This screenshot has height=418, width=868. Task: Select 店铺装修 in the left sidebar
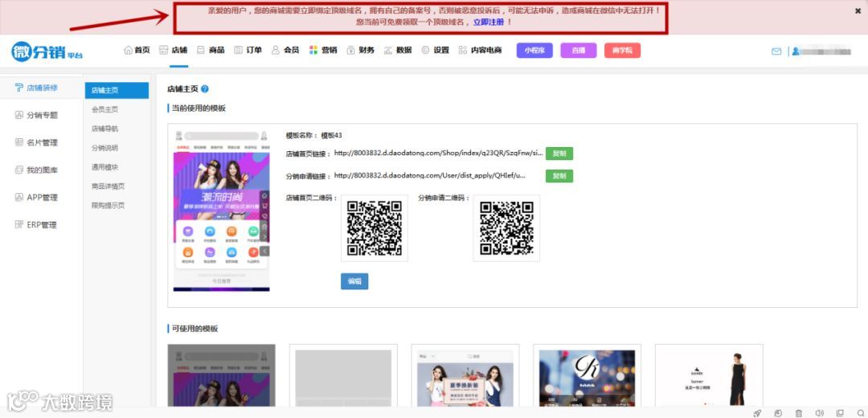coord(36,88)
